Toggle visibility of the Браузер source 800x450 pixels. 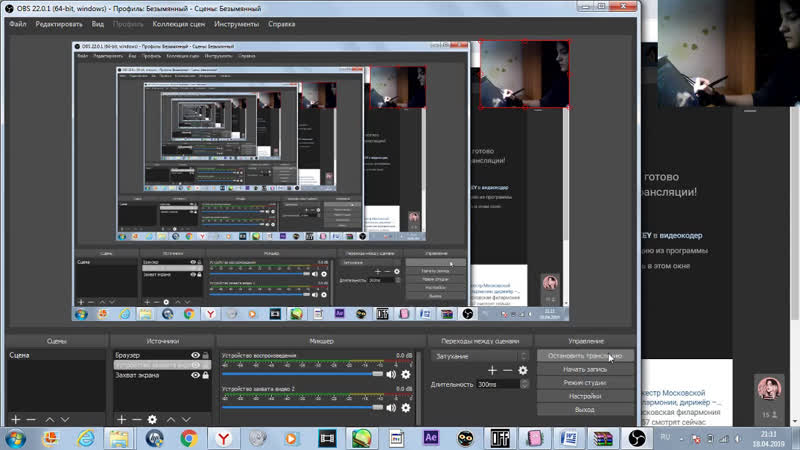pyautogui.click(x=195, y=355)
